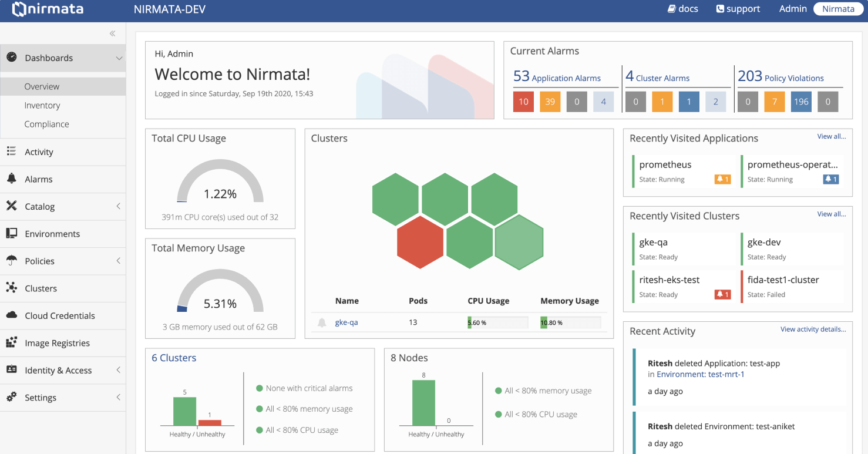Open the 203 Policy Violations link
Image resolution: width=868 pixels, height=454 pixels.
click(x=780, y=77)
